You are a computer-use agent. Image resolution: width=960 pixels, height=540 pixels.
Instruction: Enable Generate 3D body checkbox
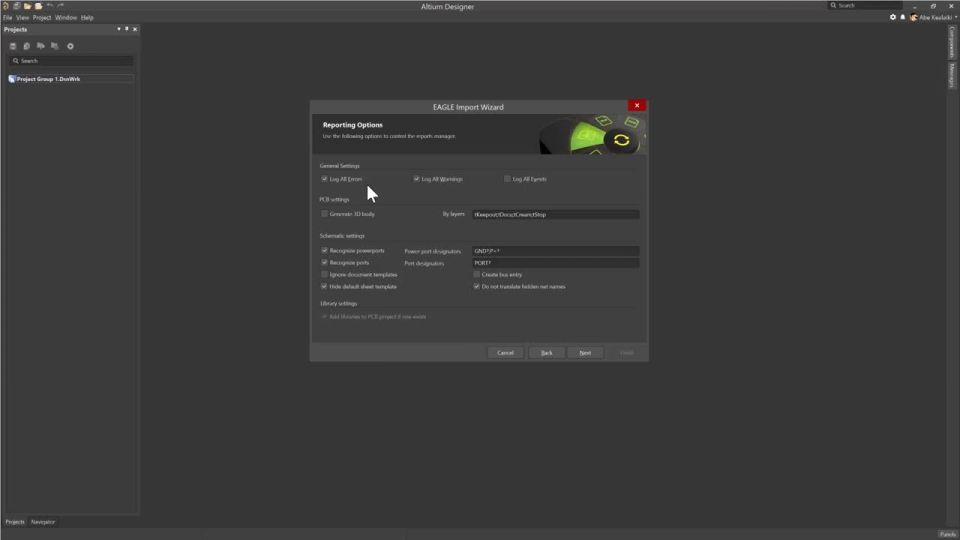tap(324, 214)
